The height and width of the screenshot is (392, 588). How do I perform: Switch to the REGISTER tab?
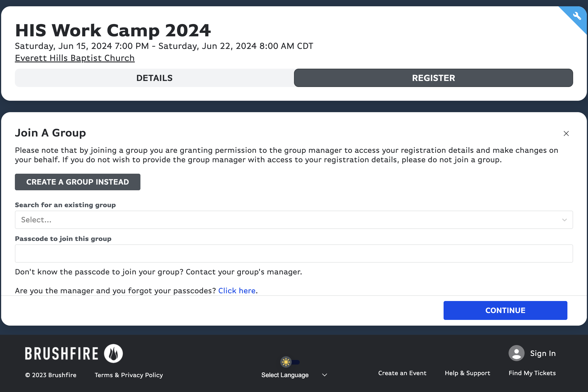tap(433, 78)
